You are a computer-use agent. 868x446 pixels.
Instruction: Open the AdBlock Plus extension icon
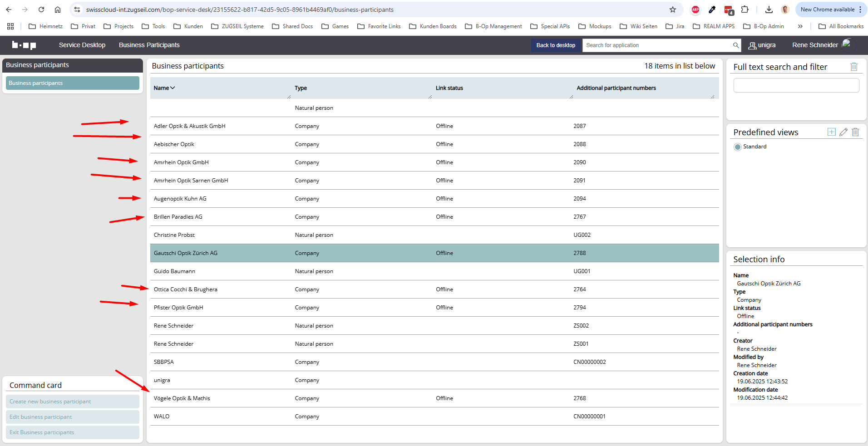click(x=695, y=10)
